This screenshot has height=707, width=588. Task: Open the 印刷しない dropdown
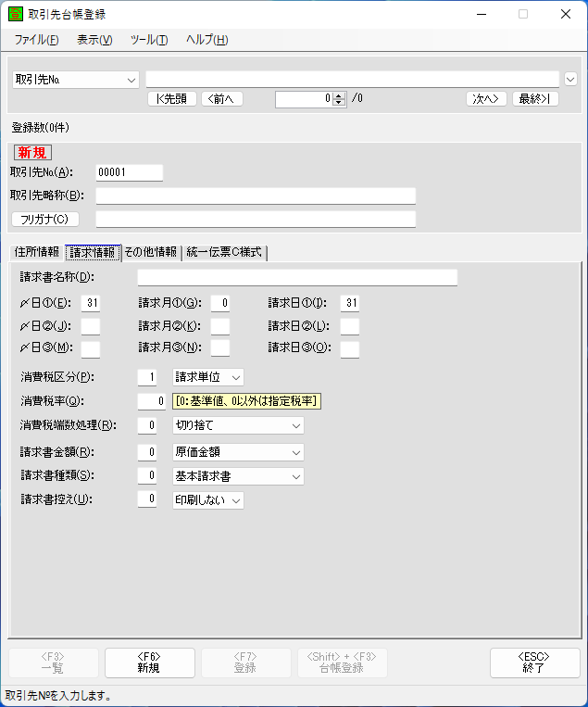click(x=208, y=500)
